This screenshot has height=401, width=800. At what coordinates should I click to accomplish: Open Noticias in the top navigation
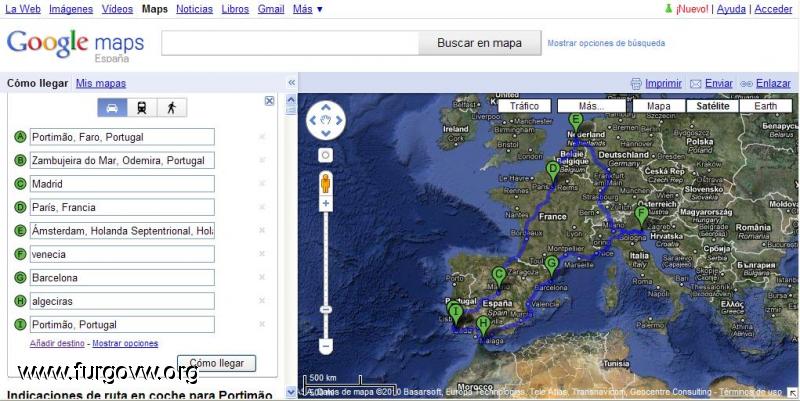tap(194, 9)
